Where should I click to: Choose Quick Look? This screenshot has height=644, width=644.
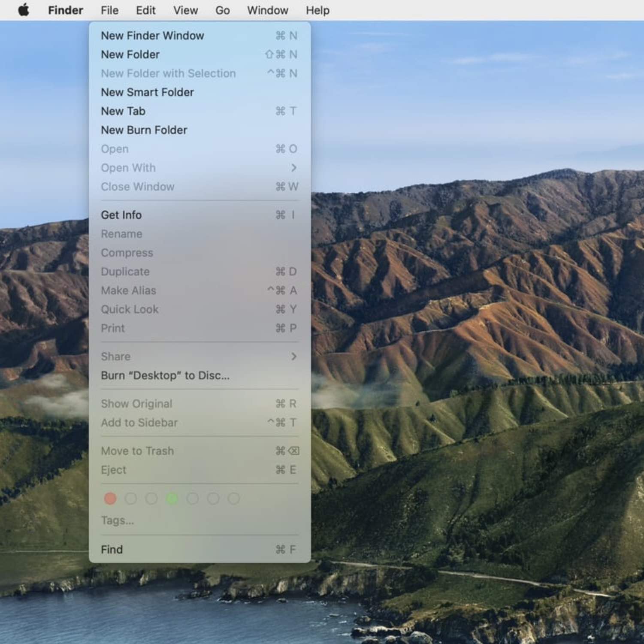click(x=200, y=309)
